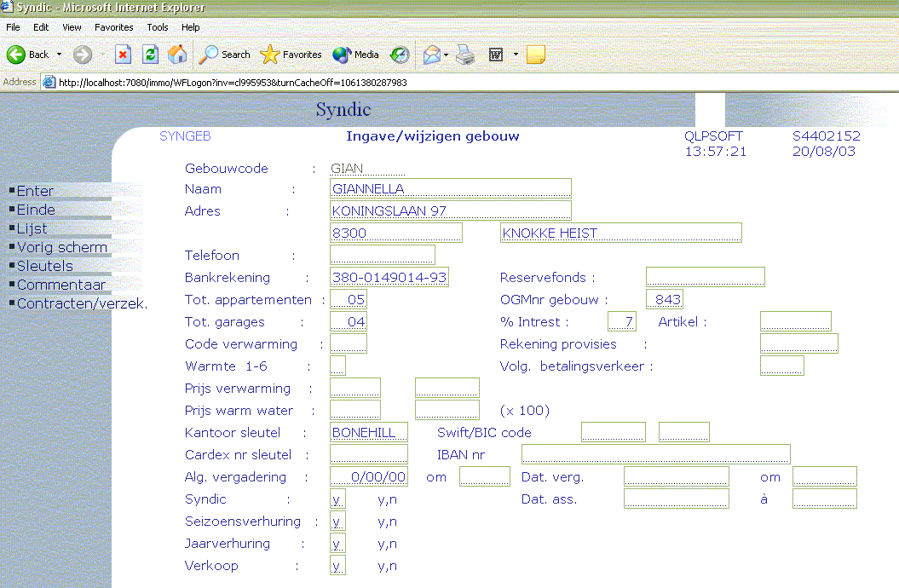
Task: Open the File menu
Action: 13,27
